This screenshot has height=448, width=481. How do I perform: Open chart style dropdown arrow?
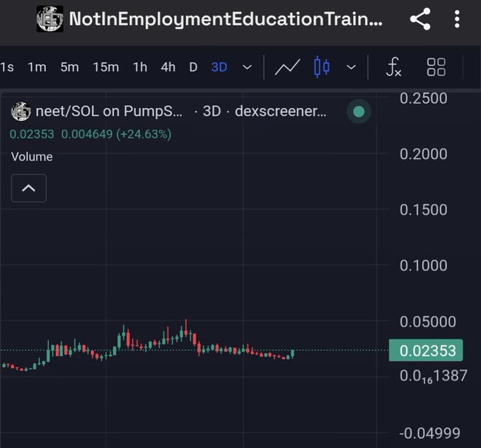pyautogui.click(x=352, y=67)
